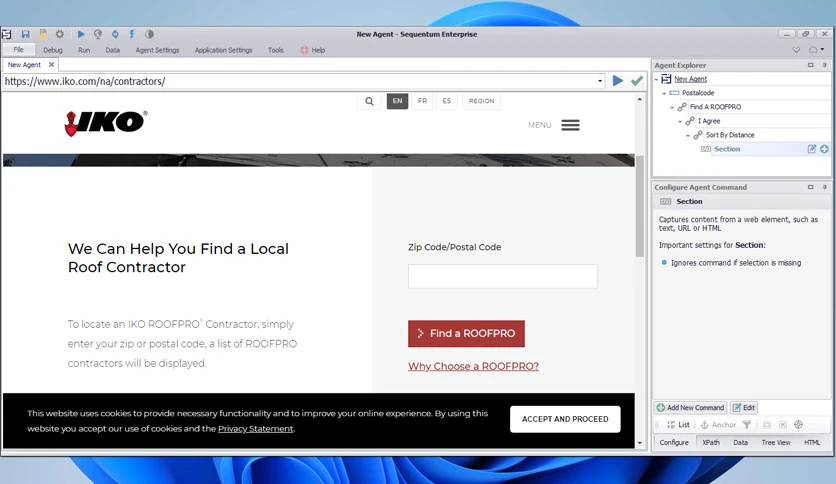
Task: Click the lightning bolt icon in quick toolbar
Action: [x=132, y=34]
